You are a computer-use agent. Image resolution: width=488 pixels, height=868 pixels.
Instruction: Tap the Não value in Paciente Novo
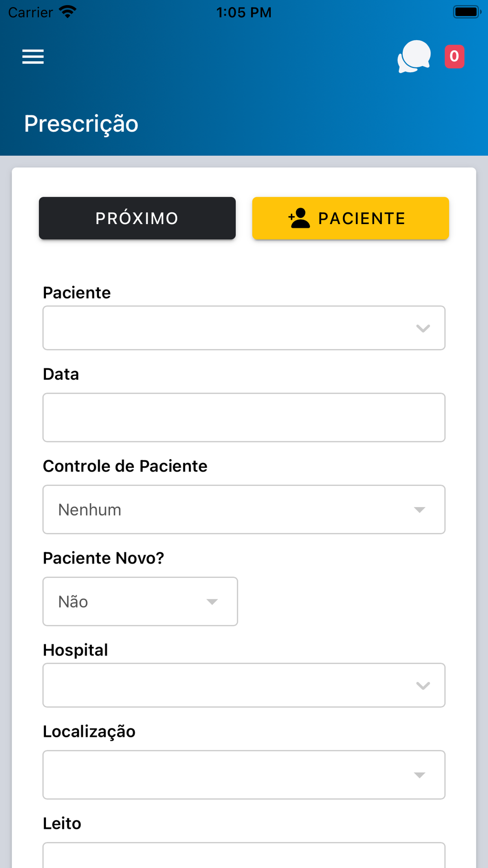pos(73,602)
